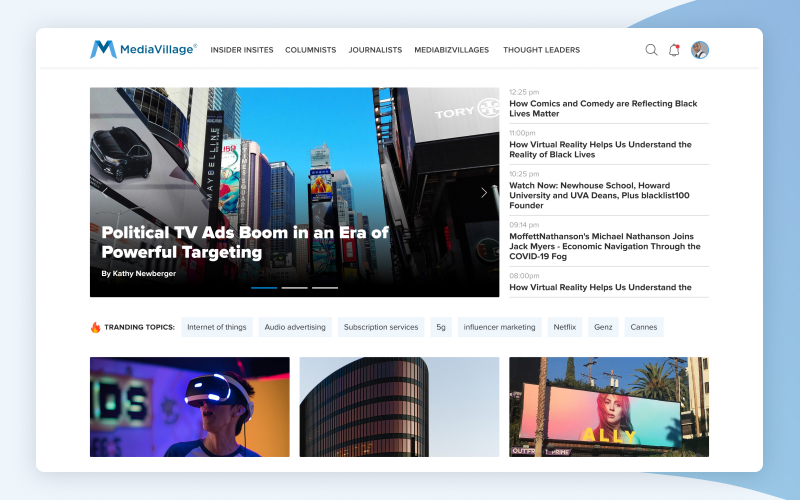Viewport: 800px width, 500px height.
Task: Select the Audio advertising topic
Action: tap(295, 327)
